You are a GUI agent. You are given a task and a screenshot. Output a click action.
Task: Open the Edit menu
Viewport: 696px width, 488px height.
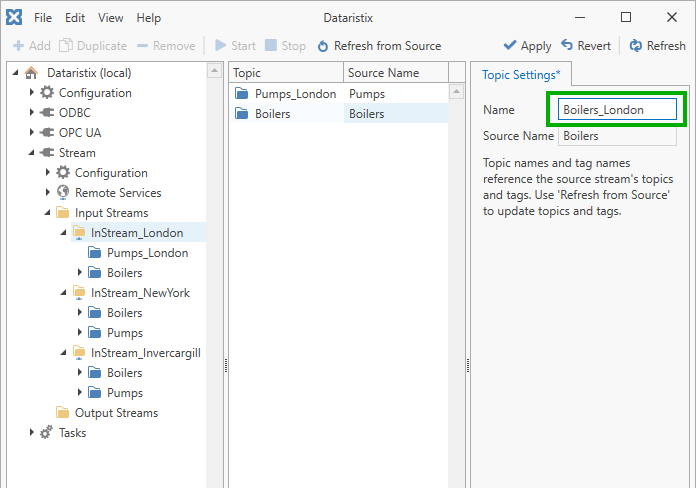(x=75, y=18)
